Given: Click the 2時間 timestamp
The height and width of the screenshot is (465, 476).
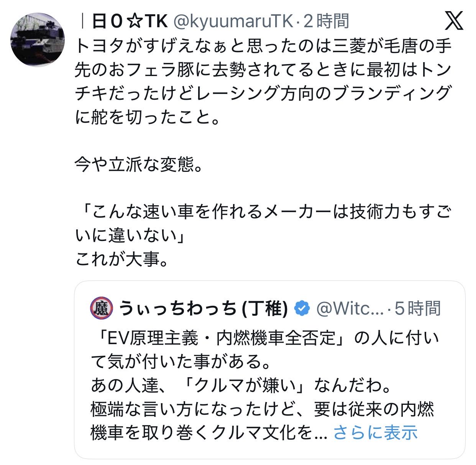Looking at the screenshot, I should pyautogui.click(x=326, y=21).
